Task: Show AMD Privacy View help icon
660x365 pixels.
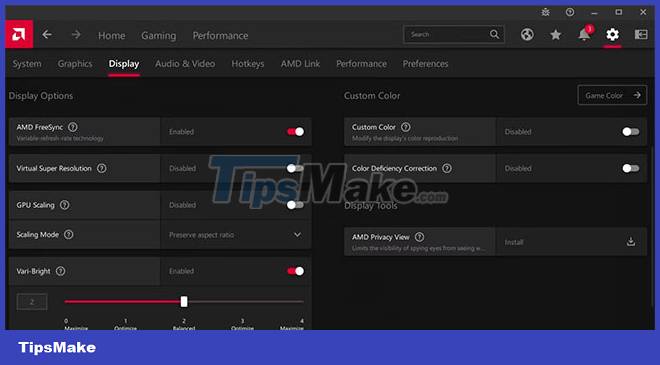Action: point(419,237)
